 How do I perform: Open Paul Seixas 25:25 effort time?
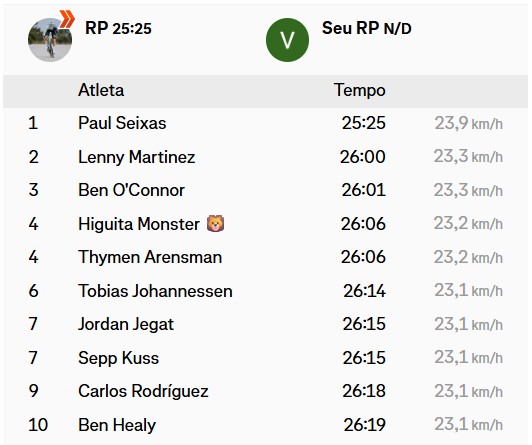point(363,123)
